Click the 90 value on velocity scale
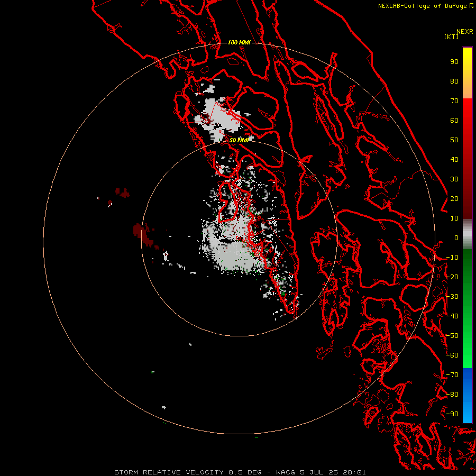The width and height of the screenshot is (476, 476). (454, 62)
